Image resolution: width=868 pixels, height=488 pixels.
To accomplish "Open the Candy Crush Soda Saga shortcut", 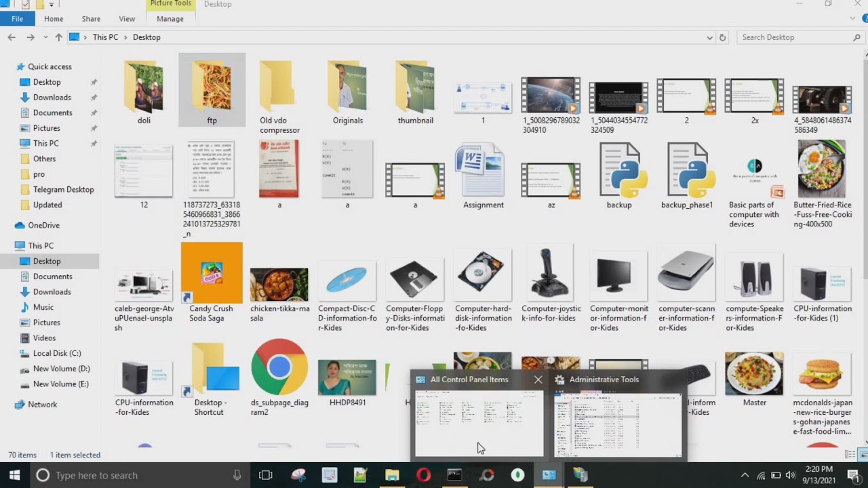I will click(212, 283).
